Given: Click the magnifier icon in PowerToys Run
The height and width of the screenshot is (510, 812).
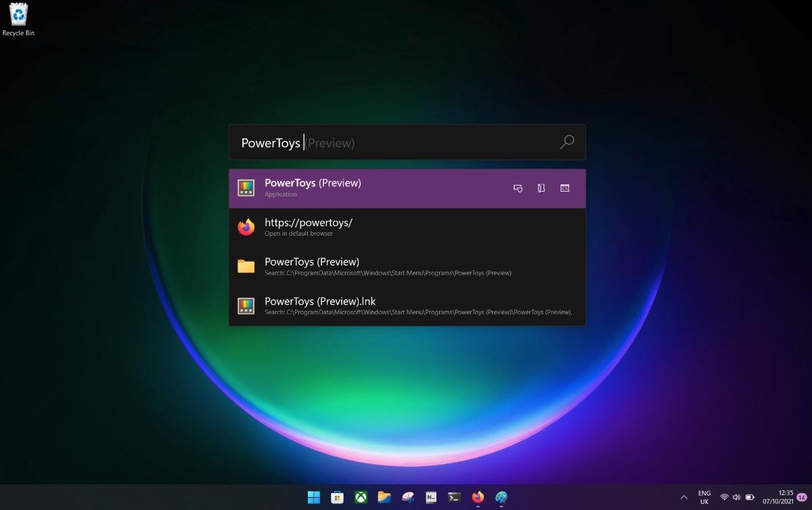Looking at the screenshot, I should pyautogui.click(x=567, y=142).
